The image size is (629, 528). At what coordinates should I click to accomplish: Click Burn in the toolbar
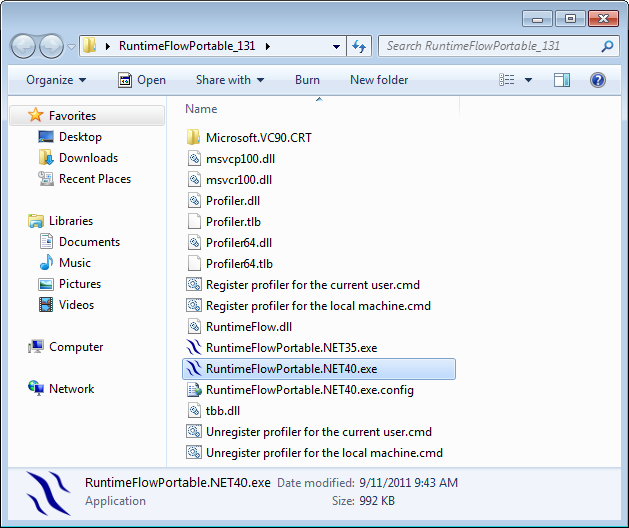[307, 80]
